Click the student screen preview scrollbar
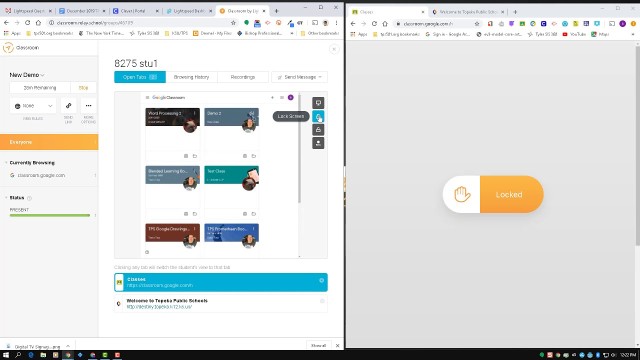Screen dimensions: 640x360 pyautogui.click(x=300, y=148)
